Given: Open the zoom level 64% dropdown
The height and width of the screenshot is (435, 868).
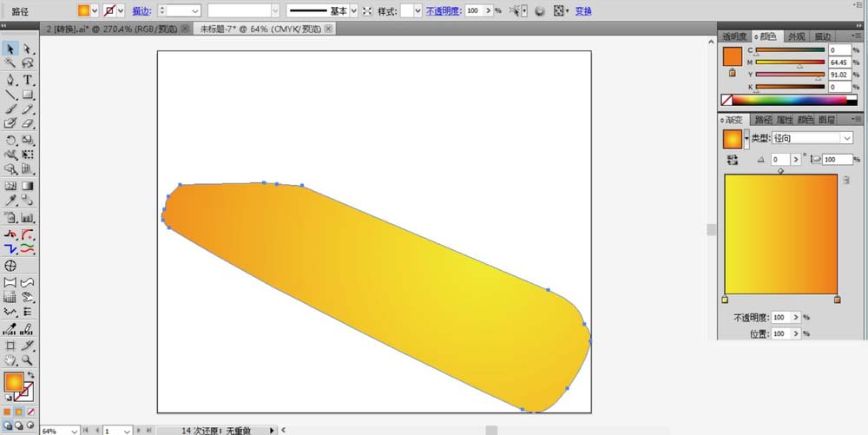Looking at the screenshot, I should click(x=74, y=431).
